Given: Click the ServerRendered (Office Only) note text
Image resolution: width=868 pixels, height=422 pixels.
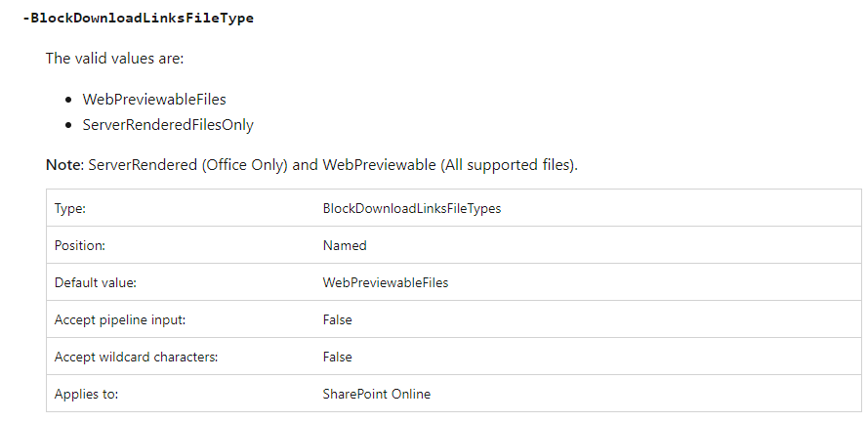Looking at the screenshot, I should (x=188, y=165).
